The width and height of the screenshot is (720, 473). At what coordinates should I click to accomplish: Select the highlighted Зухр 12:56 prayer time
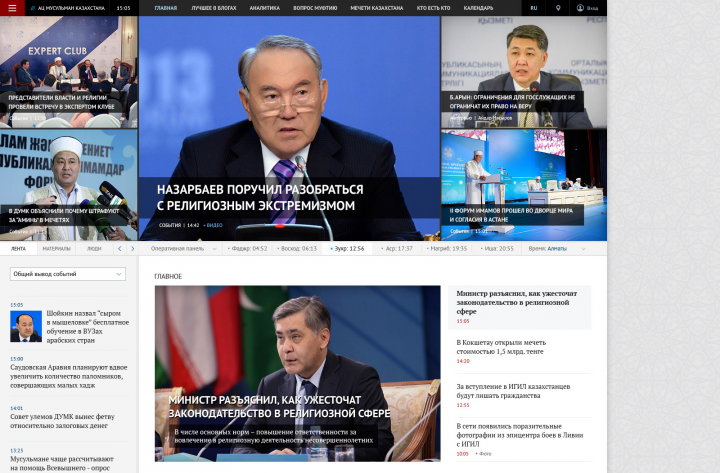click(x=348, y=248)
